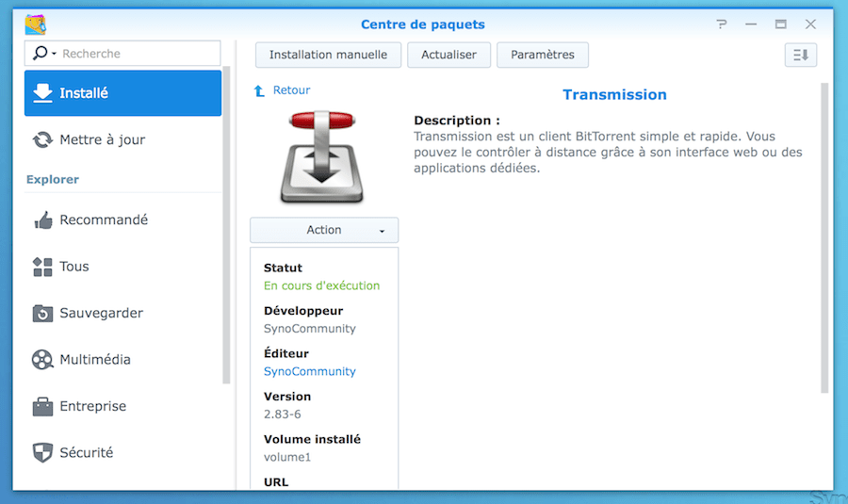Screen dimensions: 848x504
Task: Click the Transmission package thumbnail image
Action: click(323, 156)
